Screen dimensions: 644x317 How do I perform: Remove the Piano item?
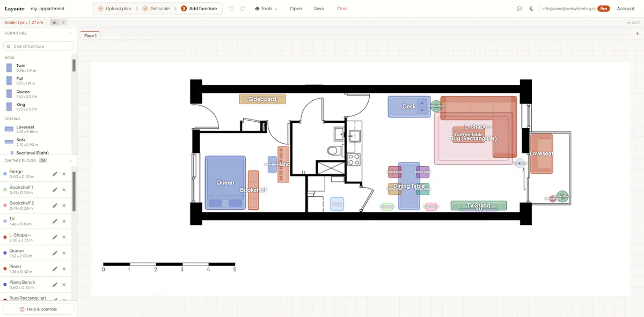(64, 269)
